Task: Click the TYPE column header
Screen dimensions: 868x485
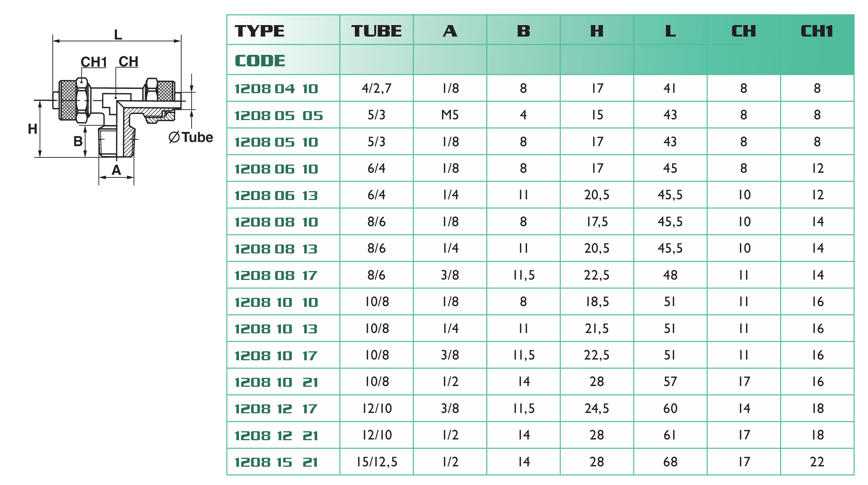Action: [x=259, y=31]
